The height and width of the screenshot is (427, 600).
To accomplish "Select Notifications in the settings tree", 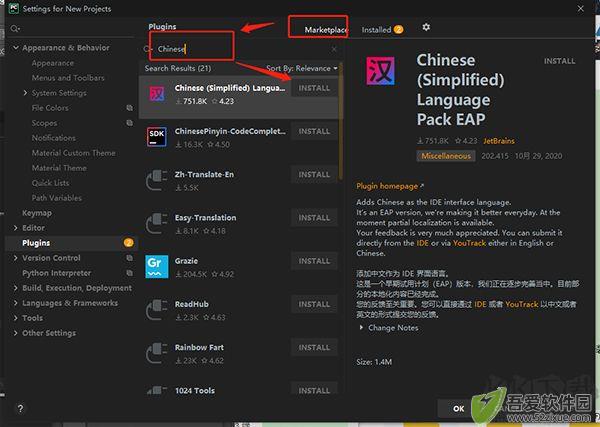I will [x=54, y=138].
